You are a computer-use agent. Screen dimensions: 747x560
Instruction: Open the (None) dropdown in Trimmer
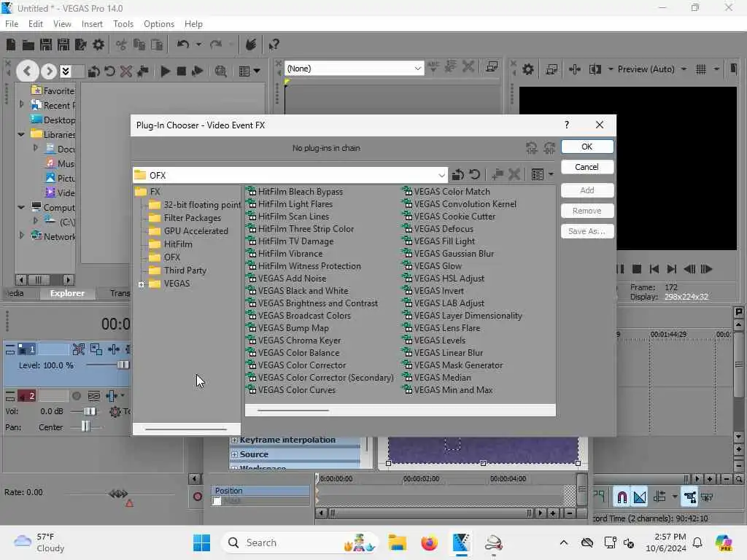click(x=417, y=69)
